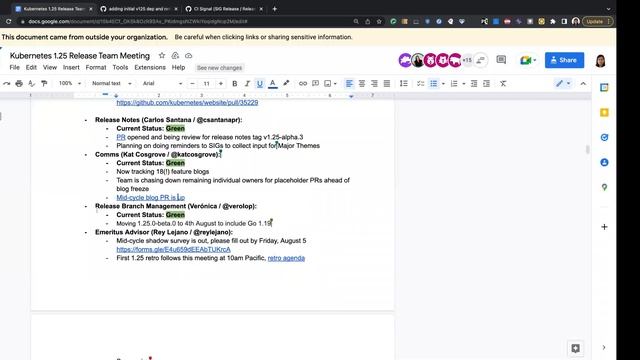
Task: Open the Google account profile picture
Action: click(x=600, y=60)
